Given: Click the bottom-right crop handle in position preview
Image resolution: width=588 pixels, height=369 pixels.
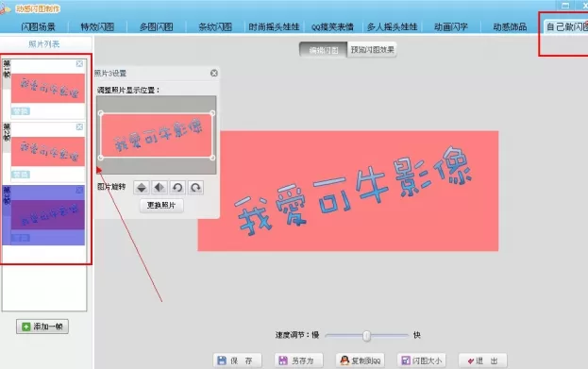Looking at the screenshot, I should coord(212,158).
